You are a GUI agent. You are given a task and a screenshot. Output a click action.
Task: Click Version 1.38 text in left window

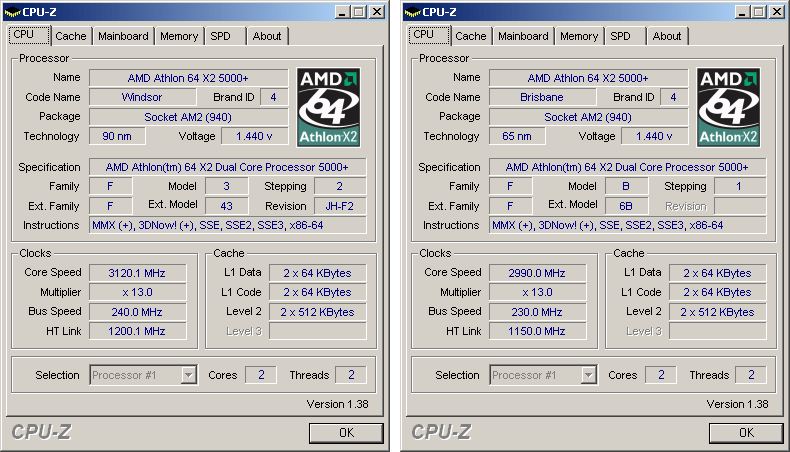(338, 404)
